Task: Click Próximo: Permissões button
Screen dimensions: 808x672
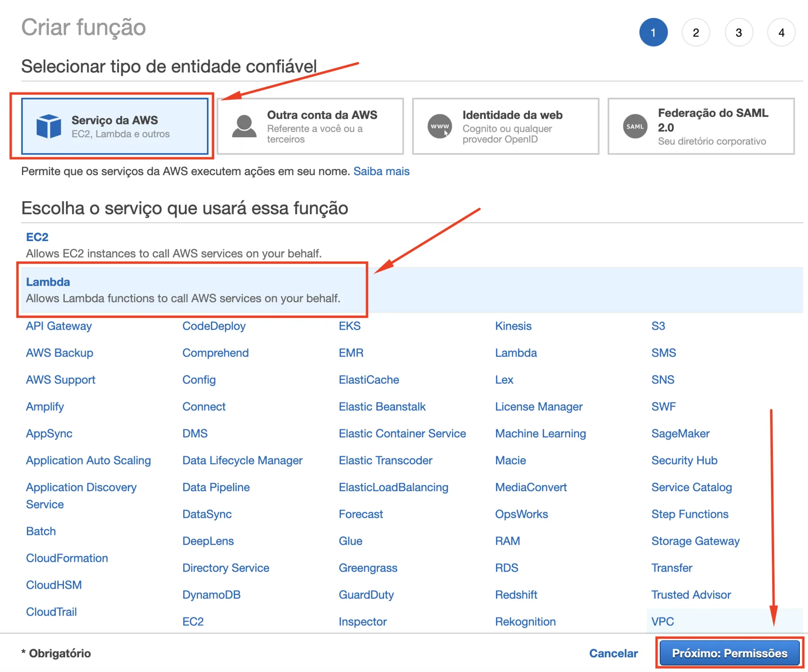Action: [x=730, y=653]
